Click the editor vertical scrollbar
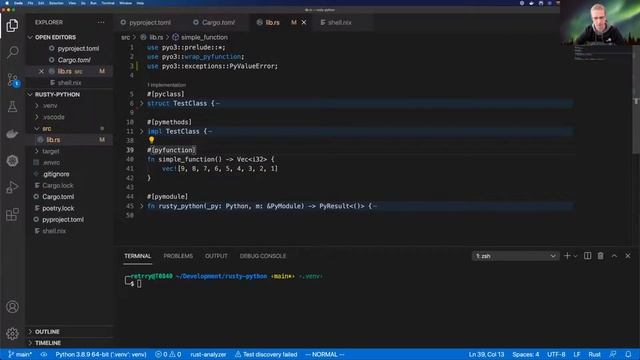The height and width of the screenshot is (360, 640). pyautogui.click(x=636, y=98)
